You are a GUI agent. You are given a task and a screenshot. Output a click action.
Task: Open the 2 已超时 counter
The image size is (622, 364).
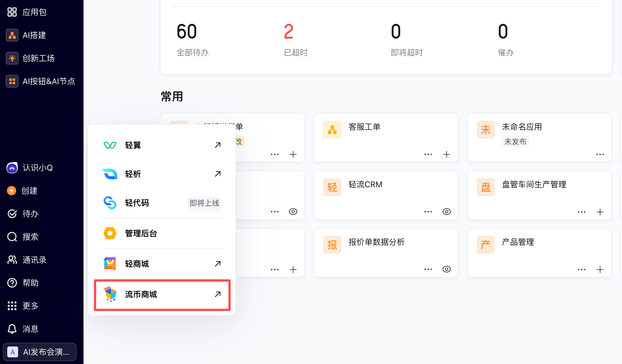[296, 40]
